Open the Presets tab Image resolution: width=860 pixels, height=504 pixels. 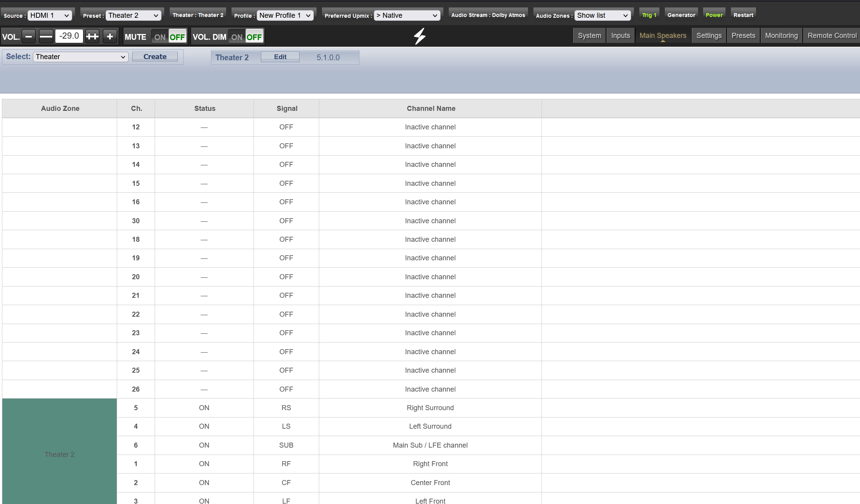[743, 36]
